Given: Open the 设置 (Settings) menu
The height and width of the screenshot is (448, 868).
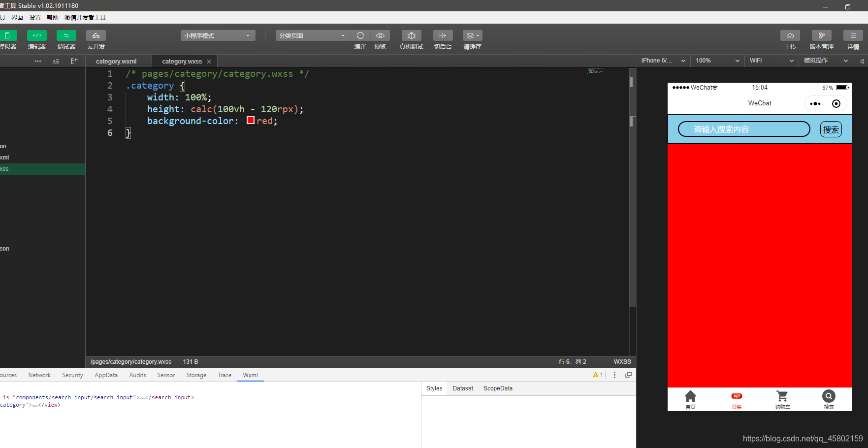Looking at the screenshot, I should (35, 18).
